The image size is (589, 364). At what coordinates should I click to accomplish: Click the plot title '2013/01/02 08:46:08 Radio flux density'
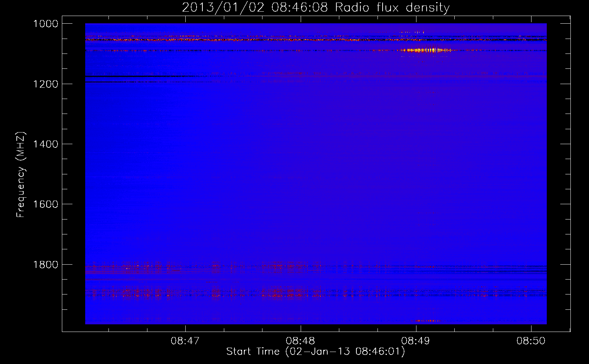pos(316,8)
